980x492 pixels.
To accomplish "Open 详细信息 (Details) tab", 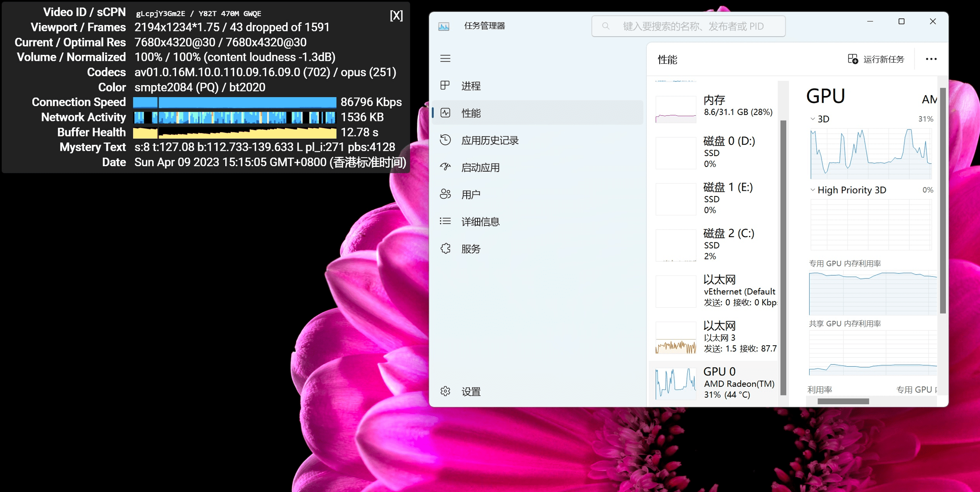I will [480, 221].
